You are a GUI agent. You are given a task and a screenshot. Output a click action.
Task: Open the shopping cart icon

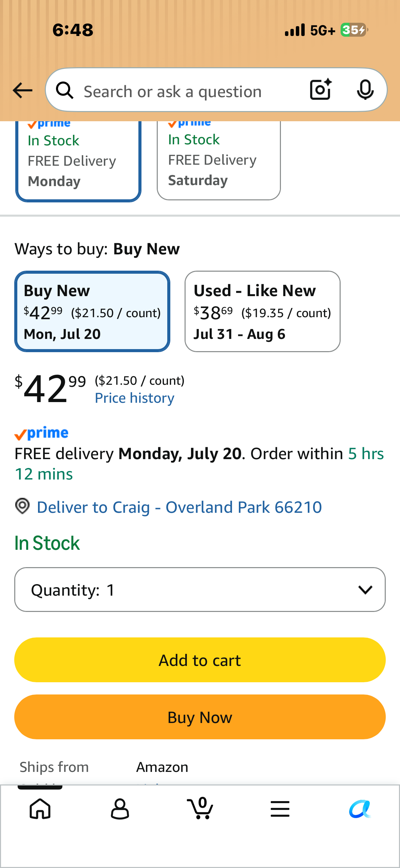pyautogui.click(x=200, y=808)
